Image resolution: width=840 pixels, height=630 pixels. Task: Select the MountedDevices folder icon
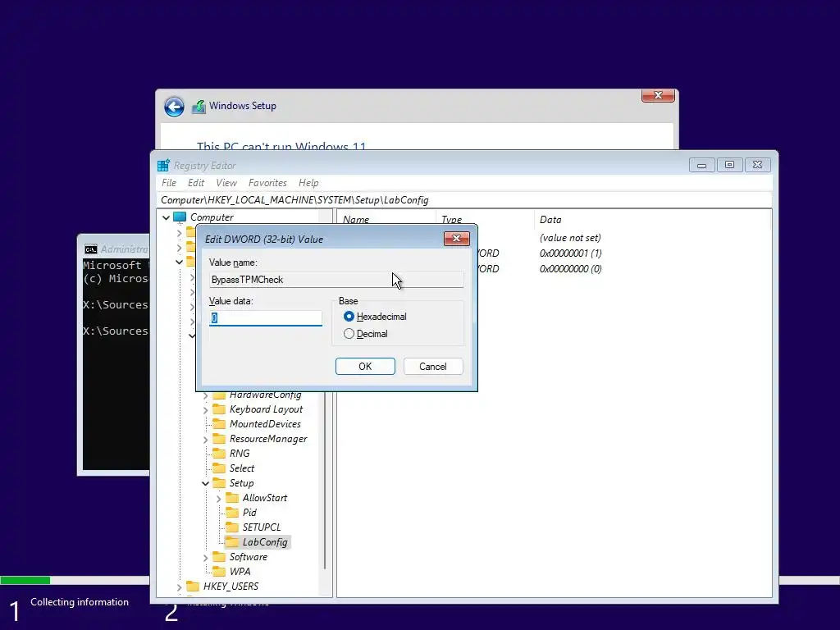tap(219, 424)
